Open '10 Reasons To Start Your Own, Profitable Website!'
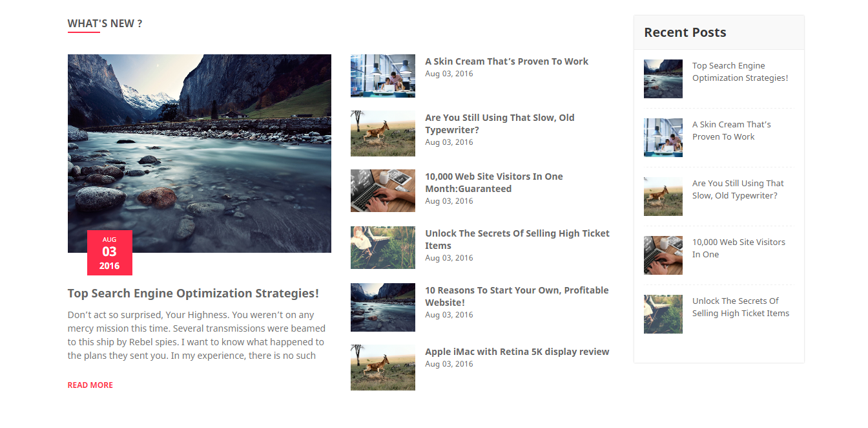 tap(517, 296)
